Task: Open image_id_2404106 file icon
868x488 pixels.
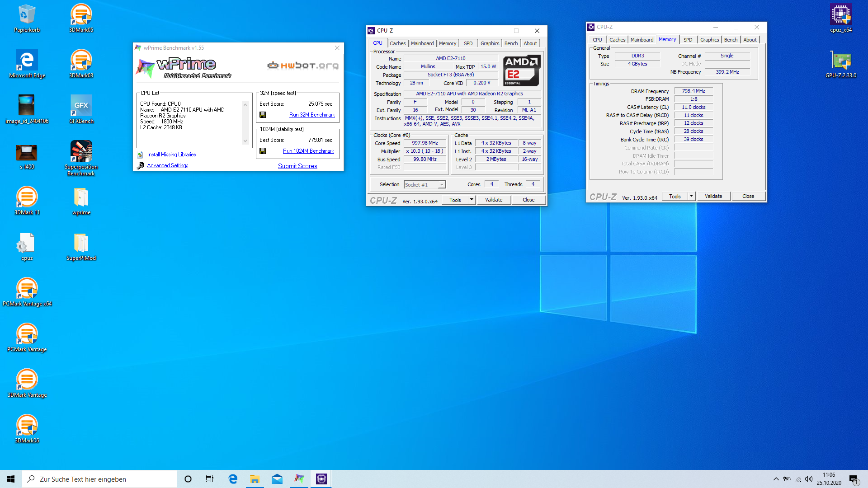Action: [x=27, y=110]
